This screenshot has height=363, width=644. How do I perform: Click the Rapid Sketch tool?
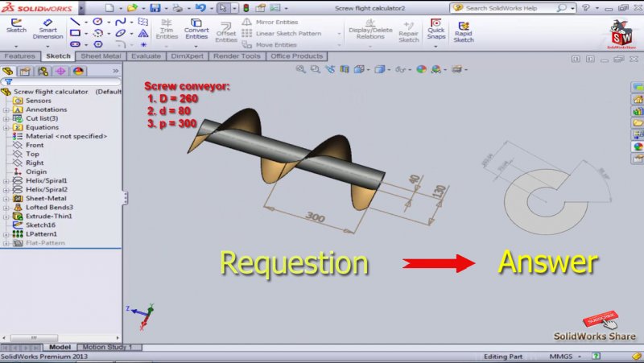[x=464, y=32]
